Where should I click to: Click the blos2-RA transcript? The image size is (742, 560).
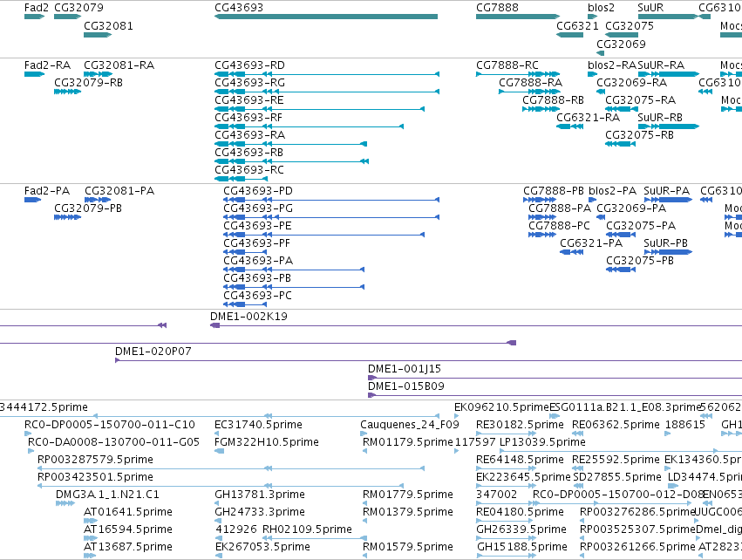pos(592,74)
